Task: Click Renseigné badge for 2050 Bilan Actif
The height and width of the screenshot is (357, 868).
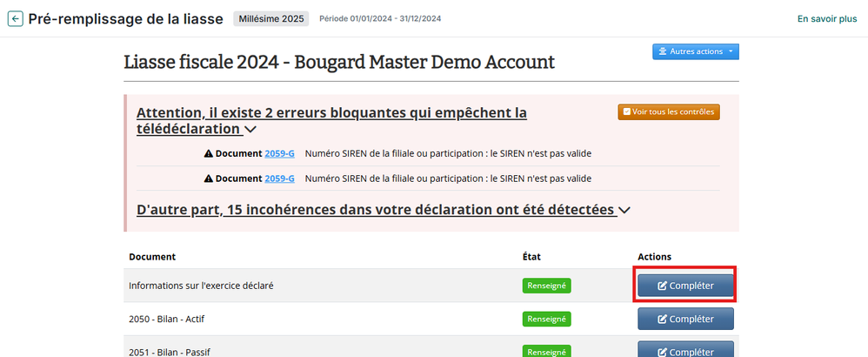Action: pyautogui.click(x=546, y=320)
